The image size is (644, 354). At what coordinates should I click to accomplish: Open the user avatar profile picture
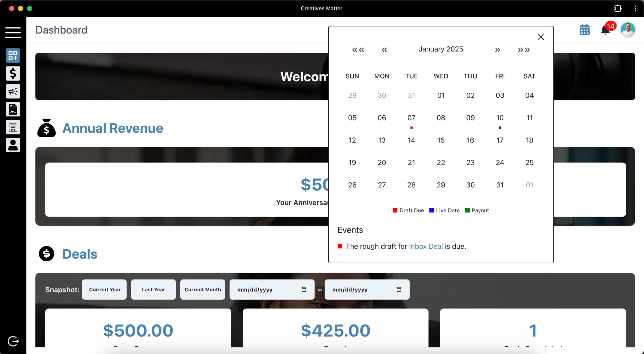coord(628,29)
